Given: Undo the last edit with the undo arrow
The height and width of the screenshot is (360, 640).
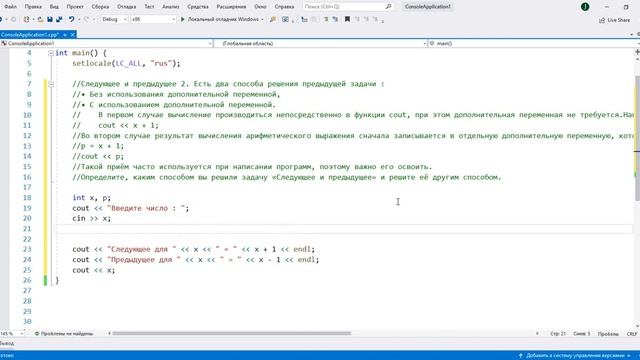Looking at the screenshot, I should point(71,19).
